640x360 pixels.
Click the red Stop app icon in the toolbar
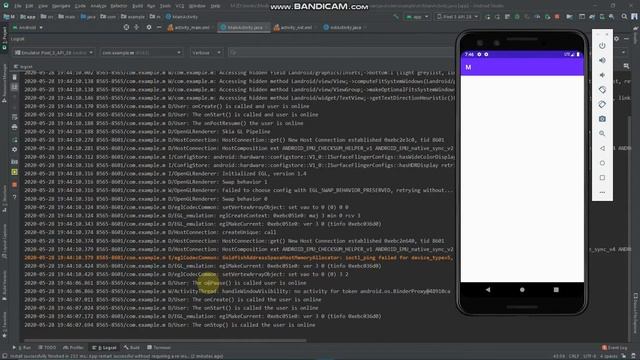point(557,17)
